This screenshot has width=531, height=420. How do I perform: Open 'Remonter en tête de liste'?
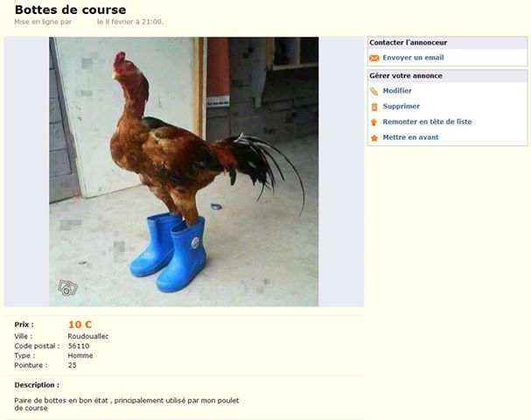point(427,122)
